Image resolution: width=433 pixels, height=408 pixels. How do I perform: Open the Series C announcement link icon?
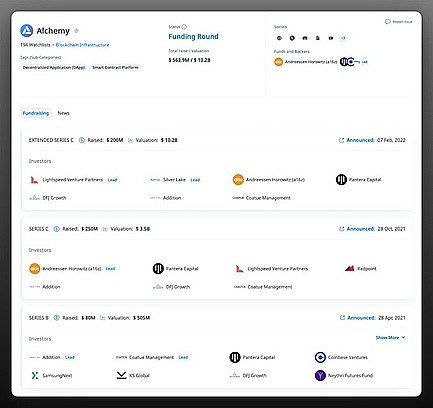click(342, 229)
